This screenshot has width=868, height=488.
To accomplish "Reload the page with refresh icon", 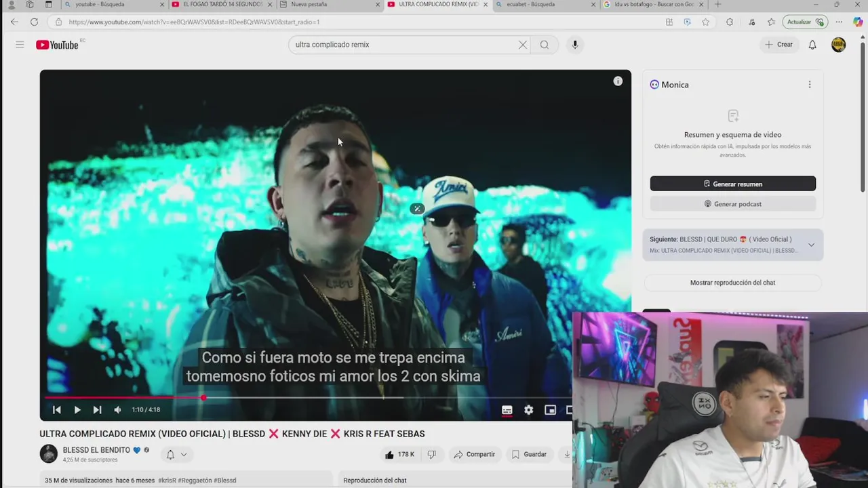I will pos(34,22).
